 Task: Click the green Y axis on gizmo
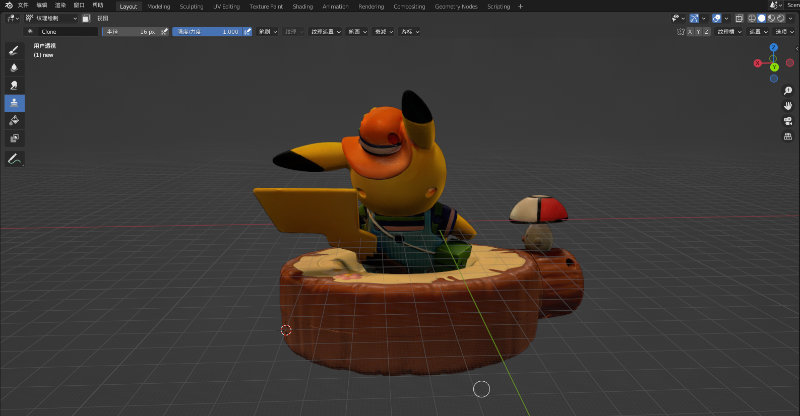(x=774, y=67)
